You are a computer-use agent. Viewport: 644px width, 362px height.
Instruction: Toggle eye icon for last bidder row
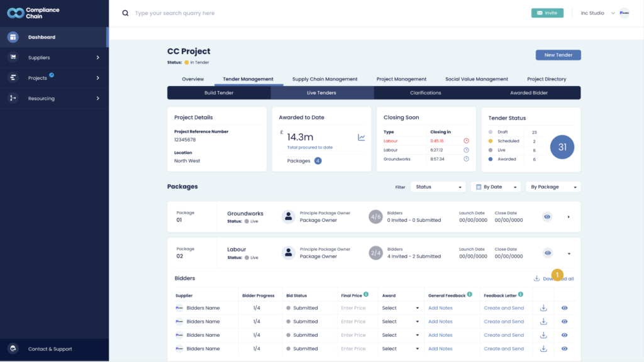[564, 348]
